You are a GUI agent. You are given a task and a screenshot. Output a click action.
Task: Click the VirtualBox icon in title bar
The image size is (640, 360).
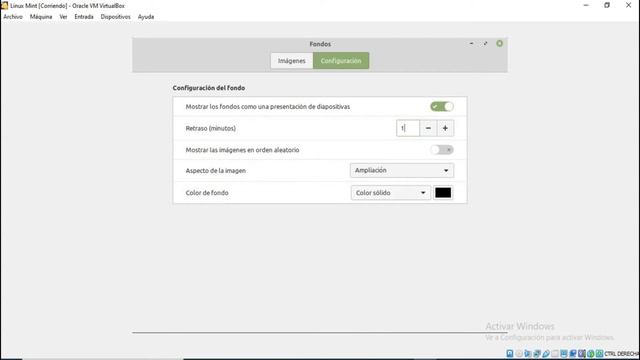pyautogui.click(x=4, y=6)
